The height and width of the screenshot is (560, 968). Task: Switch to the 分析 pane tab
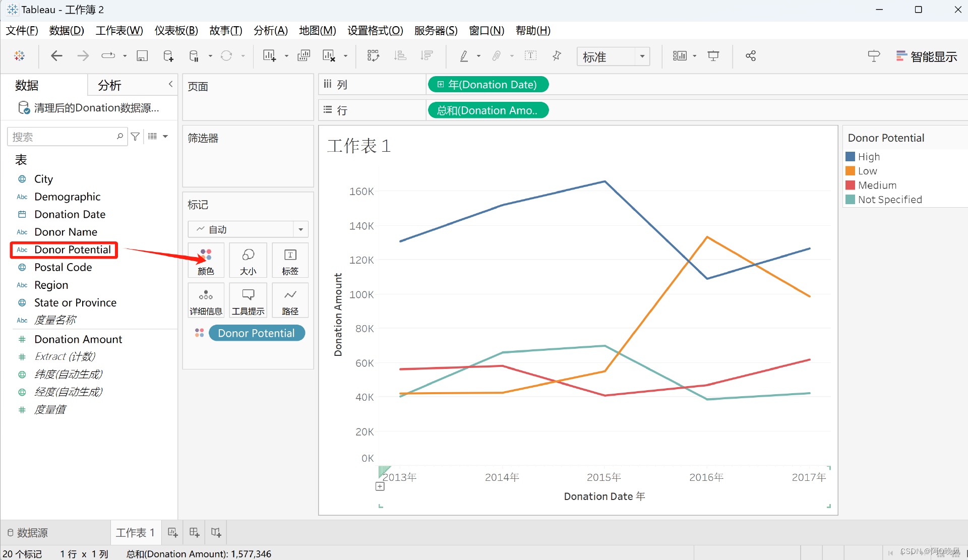click(x=109, y=85)
